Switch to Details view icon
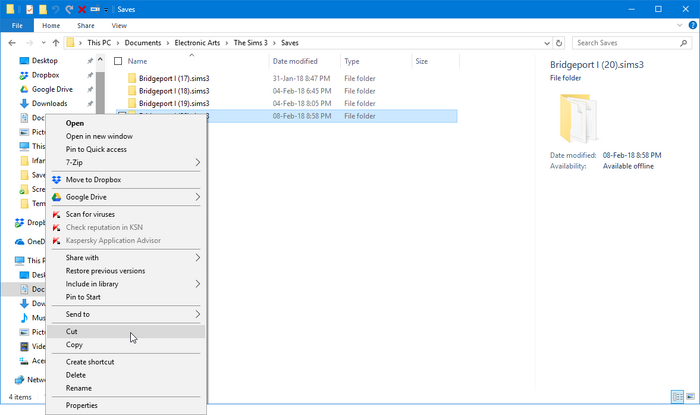This screenshot has width=700, height=415. 677,397
